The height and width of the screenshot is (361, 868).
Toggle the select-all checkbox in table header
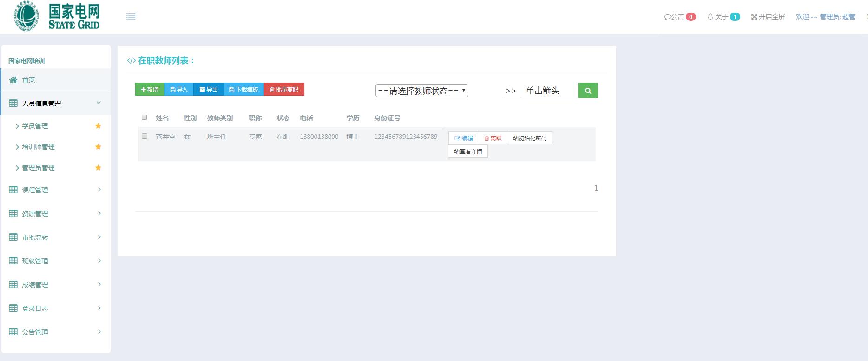tap(145, 118)
